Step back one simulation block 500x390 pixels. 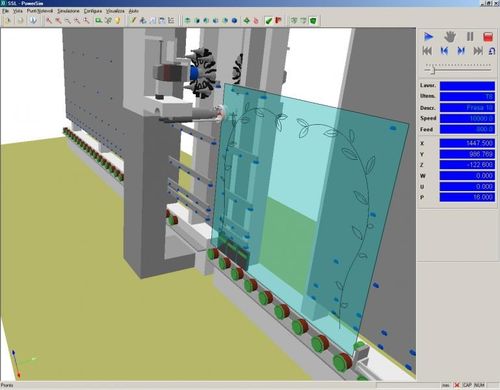[x=444, y=51]
